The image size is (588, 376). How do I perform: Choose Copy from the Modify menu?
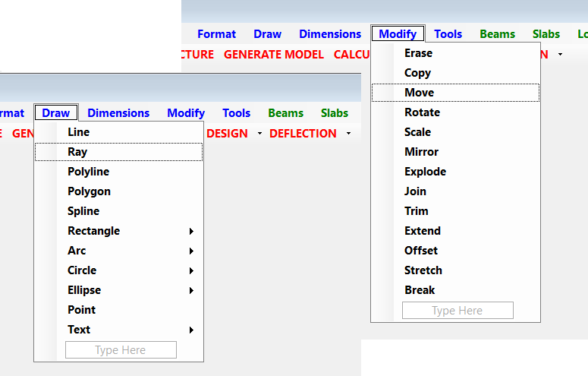pos(455,73)
